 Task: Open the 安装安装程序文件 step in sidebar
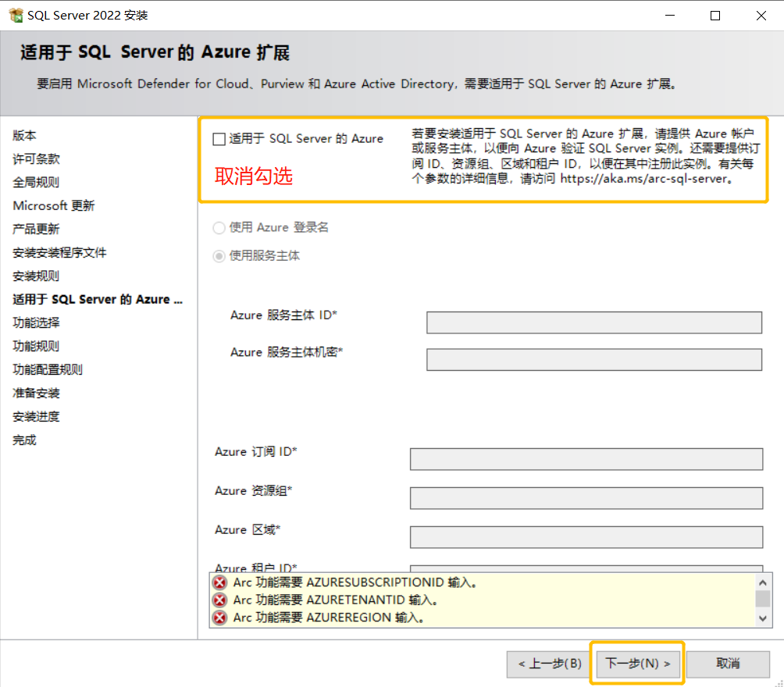click(x=59, y=252)
